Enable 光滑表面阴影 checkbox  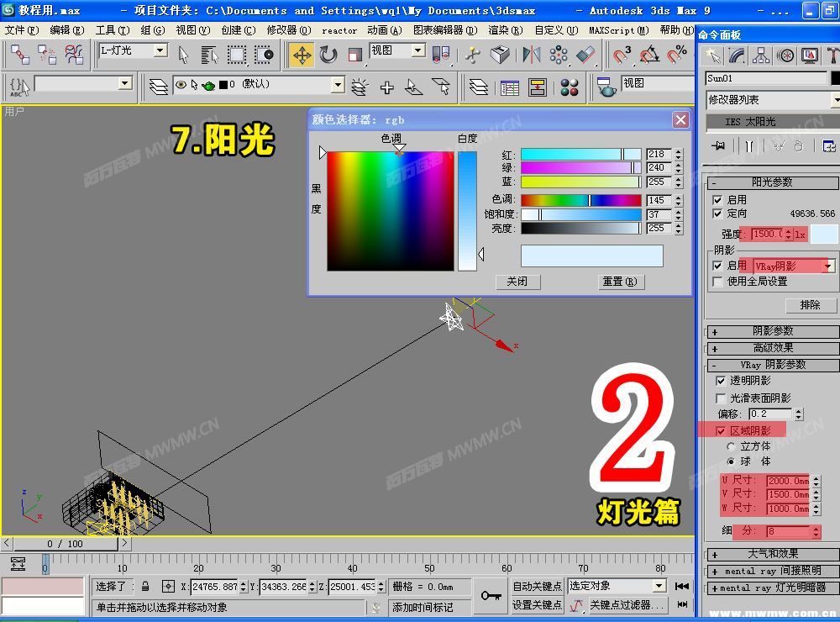(x=721, y=398)
